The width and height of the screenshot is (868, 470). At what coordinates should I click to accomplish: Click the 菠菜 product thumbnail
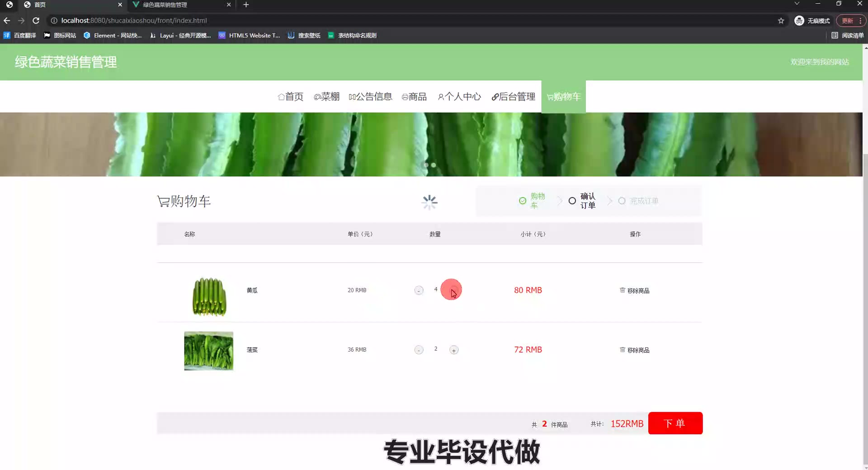(209, 351)
